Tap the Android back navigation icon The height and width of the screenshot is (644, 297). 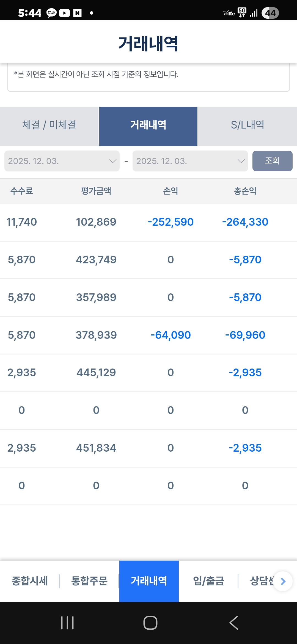point(234,623)
